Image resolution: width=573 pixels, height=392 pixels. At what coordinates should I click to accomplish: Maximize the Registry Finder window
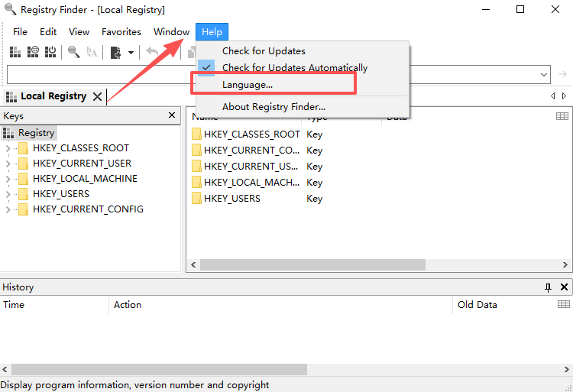520,9
